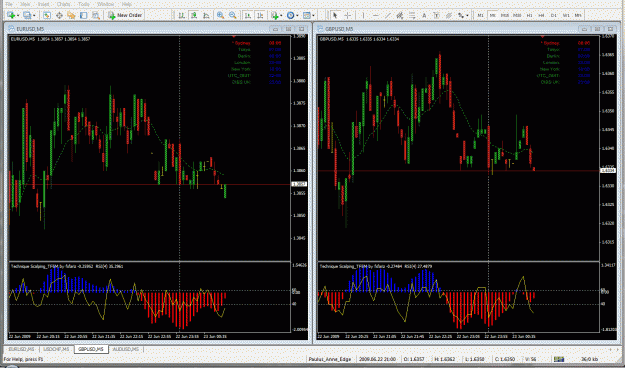Switch to Line Chart display
The image size is (625, 368).
pyautogui.click(x=206, y=15)
